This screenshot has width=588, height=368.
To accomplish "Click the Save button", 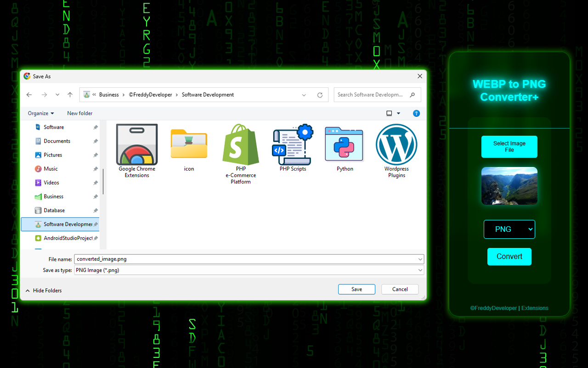I will coord(356,289).
